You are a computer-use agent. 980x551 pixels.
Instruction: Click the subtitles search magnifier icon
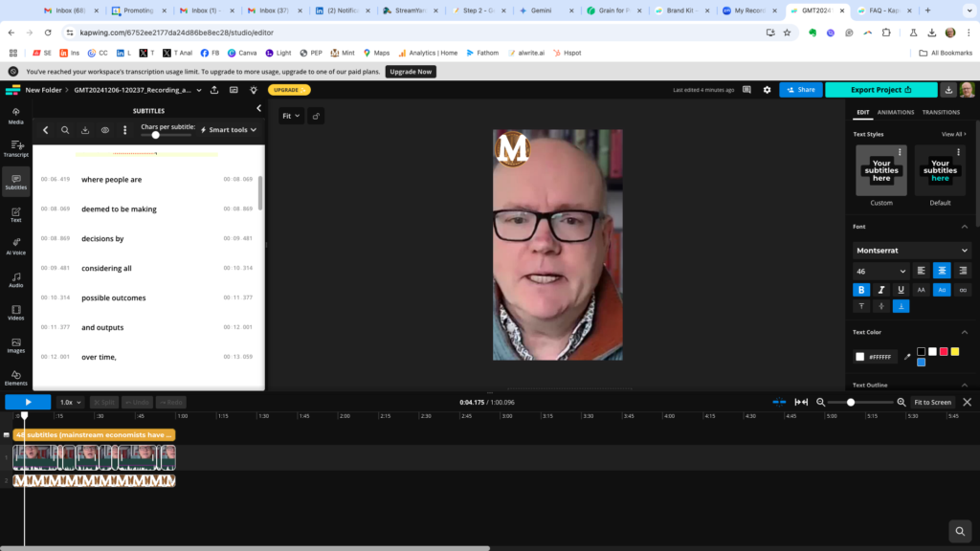[65, 130]
